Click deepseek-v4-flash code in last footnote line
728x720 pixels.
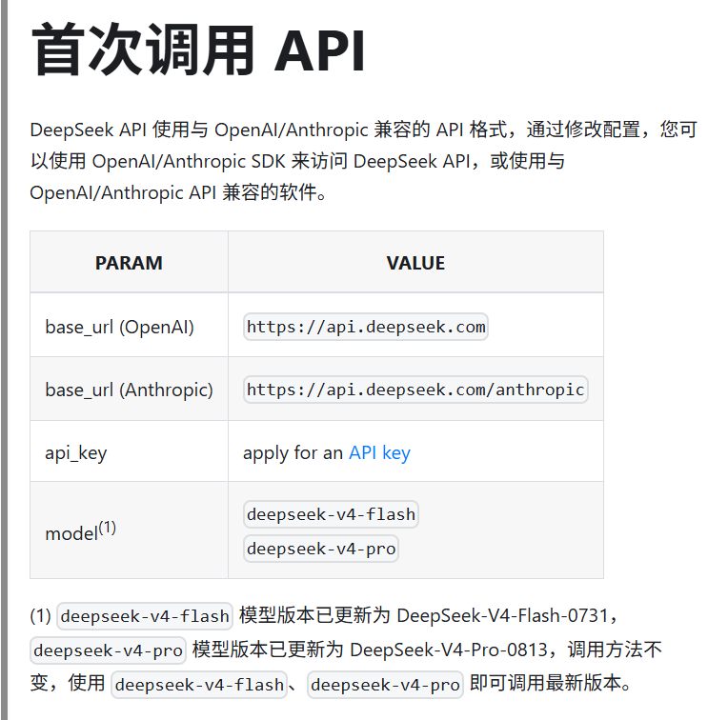coord(199,685)
